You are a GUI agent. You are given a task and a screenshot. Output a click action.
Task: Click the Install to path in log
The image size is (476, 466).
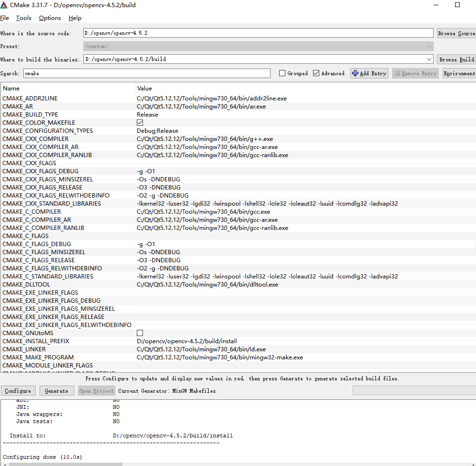pyautogui.click(x=173, y=436)
